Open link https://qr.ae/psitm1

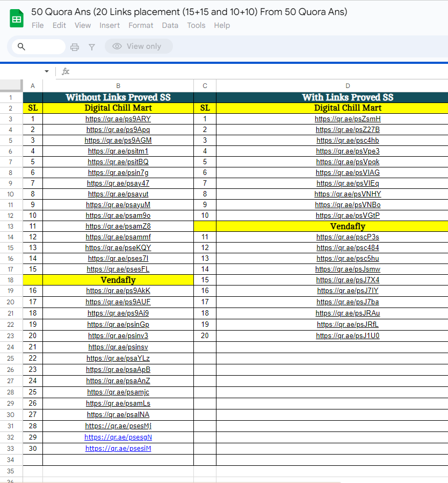(118, 151)
